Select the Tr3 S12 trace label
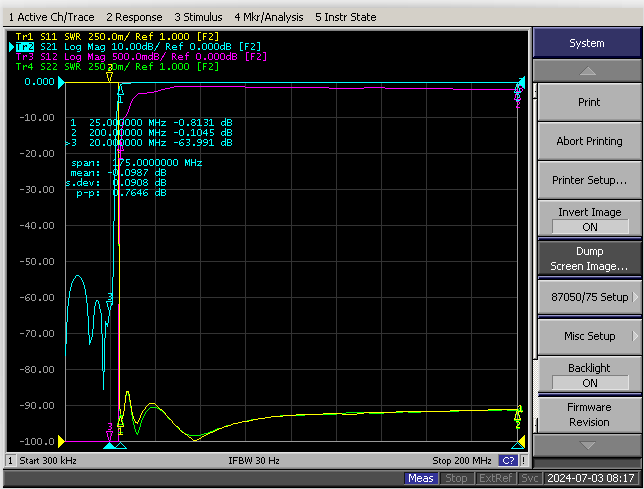Screen dimensions: 644x489 click(x=37, y=57)
